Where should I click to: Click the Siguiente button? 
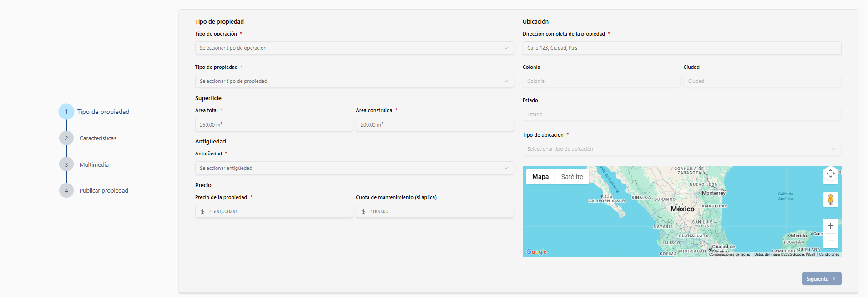[x=821, y=279]
